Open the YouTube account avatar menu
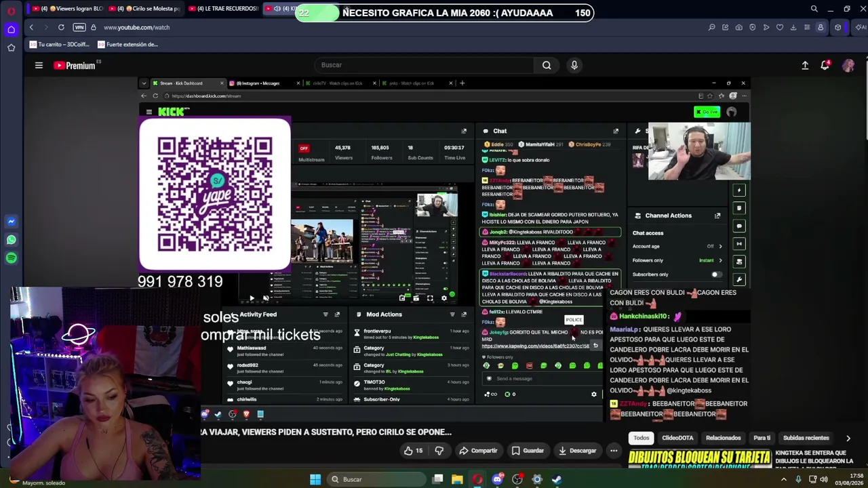The height and width of the screenshot is (488, 868). tap(848, 65)
